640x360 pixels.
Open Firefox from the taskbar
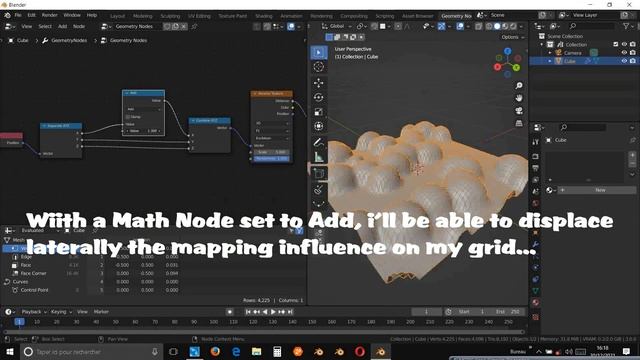tap(215, 351)
